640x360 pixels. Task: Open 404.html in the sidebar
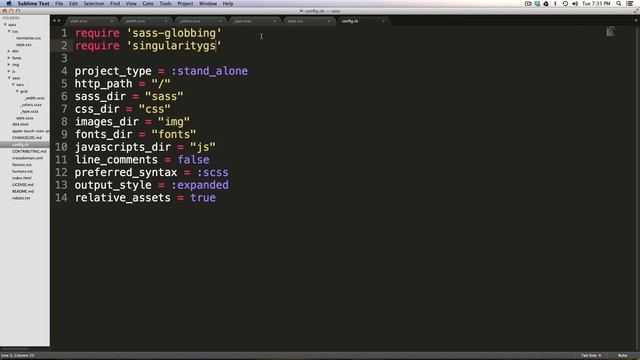20,124
